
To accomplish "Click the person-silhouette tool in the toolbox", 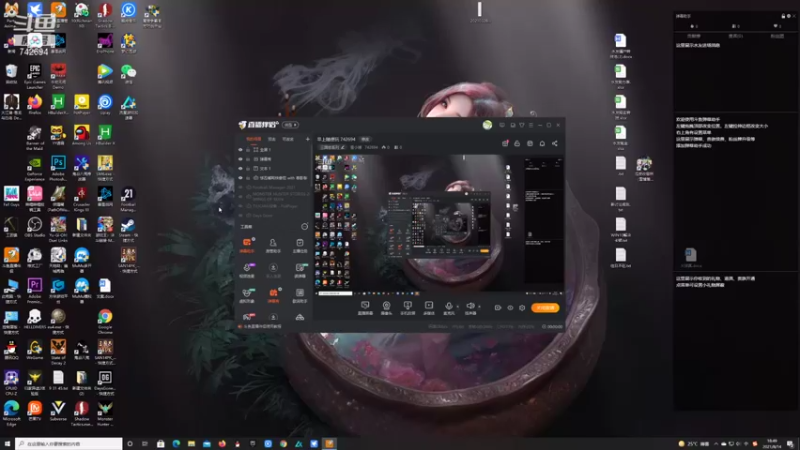I will tap(273, 243).
